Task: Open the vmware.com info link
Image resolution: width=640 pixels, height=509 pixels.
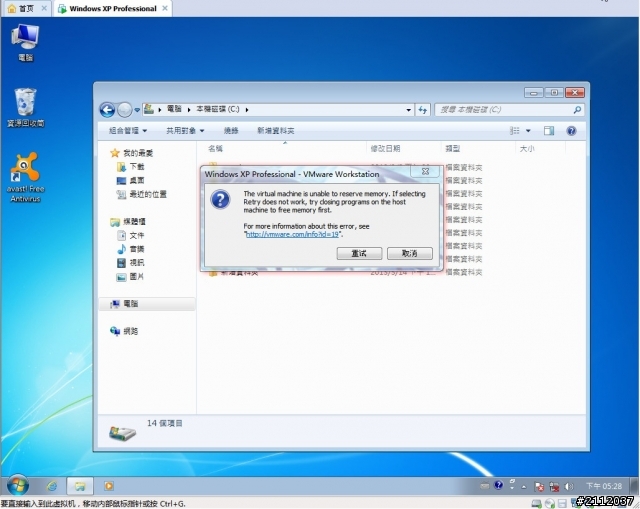Action: click(x=292, y=234)
